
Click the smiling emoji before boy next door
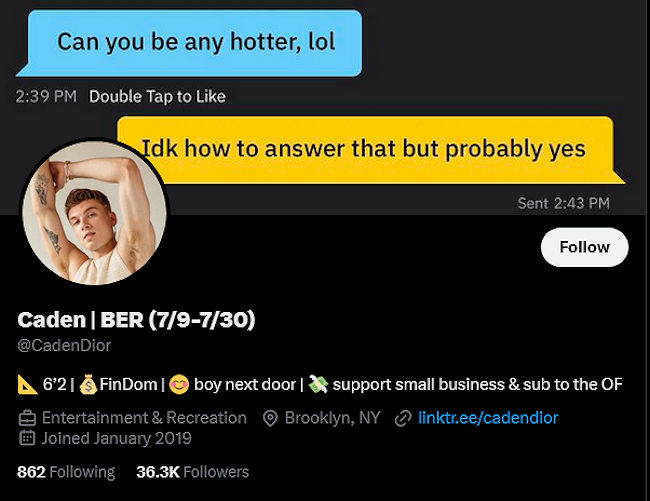179,384
